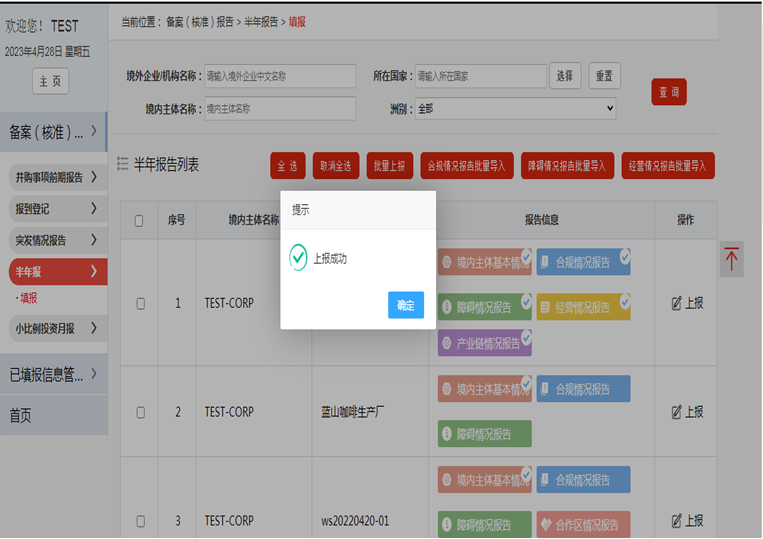The width and height of the screenshot is (763, 539).
Task: Check the checkbox for row 1
Action: (x=140, y=304)
